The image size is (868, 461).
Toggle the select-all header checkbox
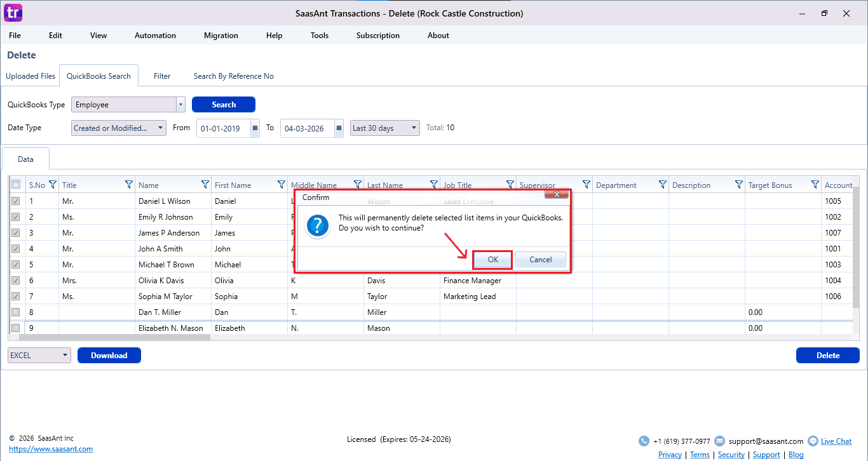[x=16, y=185]
